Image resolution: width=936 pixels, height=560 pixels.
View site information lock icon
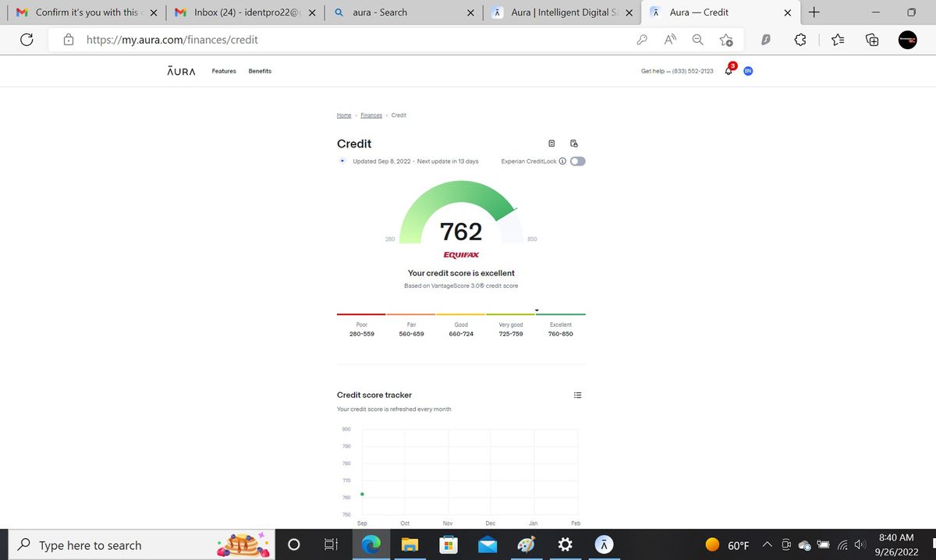[x=69, y=40]
